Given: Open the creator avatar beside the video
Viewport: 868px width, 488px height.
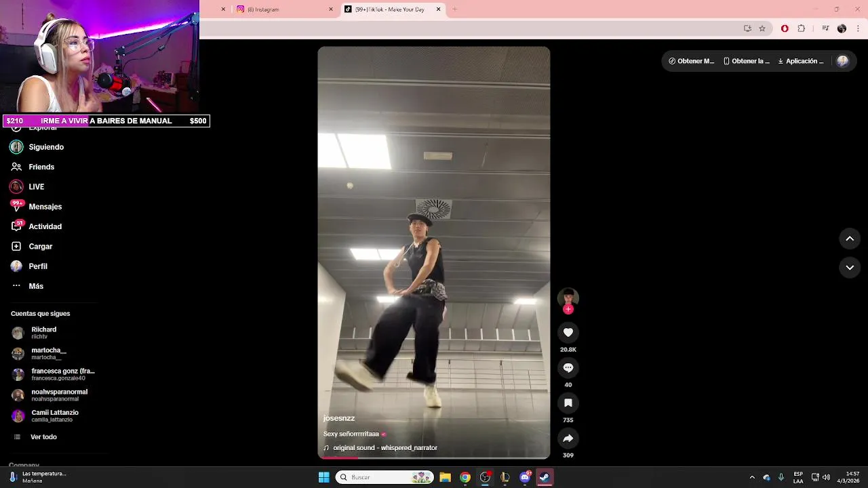Looking at the screenshot, I should [568, 298].
